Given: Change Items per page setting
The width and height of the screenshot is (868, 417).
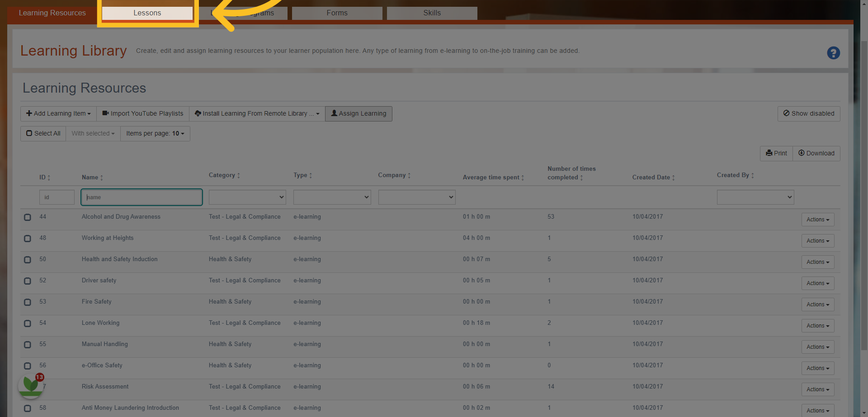Looking at the screenshot, I should [x=155, y=134].
